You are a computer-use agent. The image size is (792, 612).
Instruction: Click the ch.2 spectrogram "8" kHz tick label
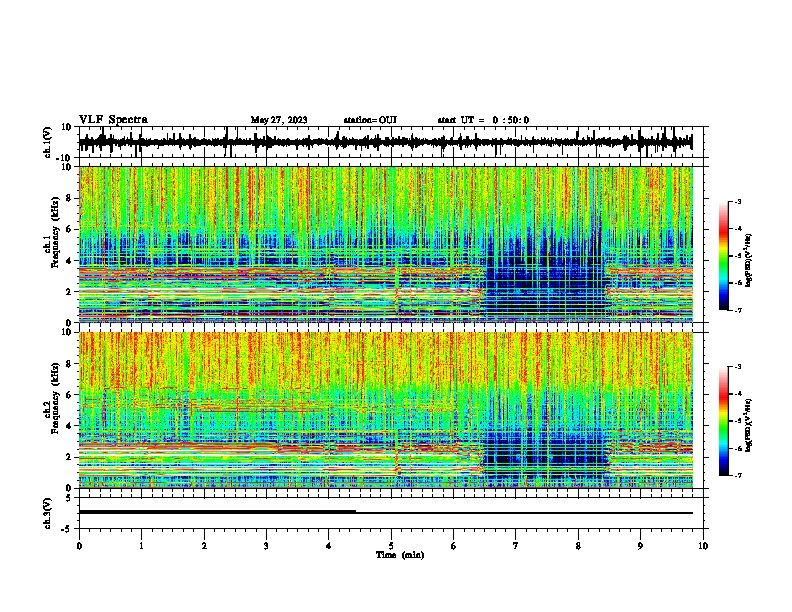tap(68, 364)
